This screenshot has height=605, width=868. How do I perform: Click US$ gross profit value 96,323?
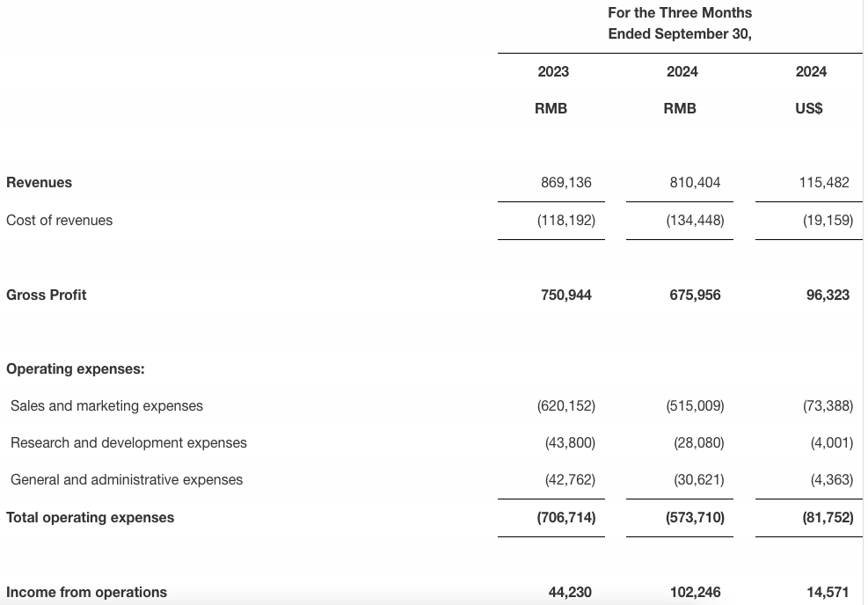click(828, 295)
